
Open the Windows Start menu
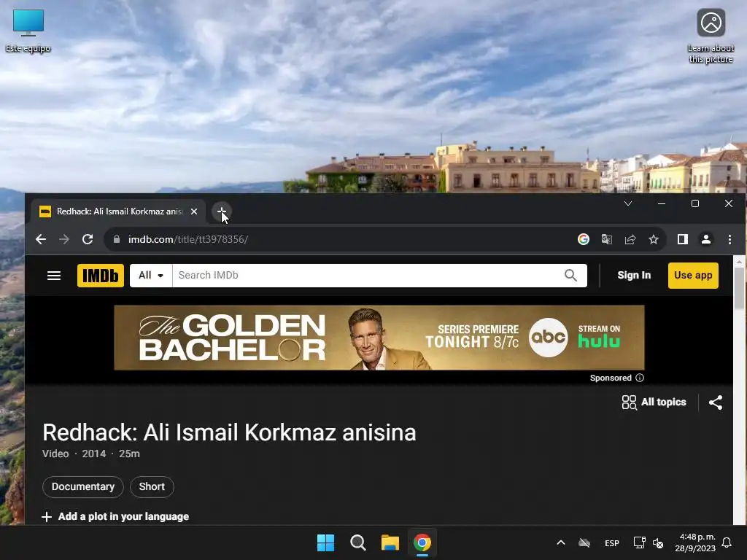[x=326, y=542]
